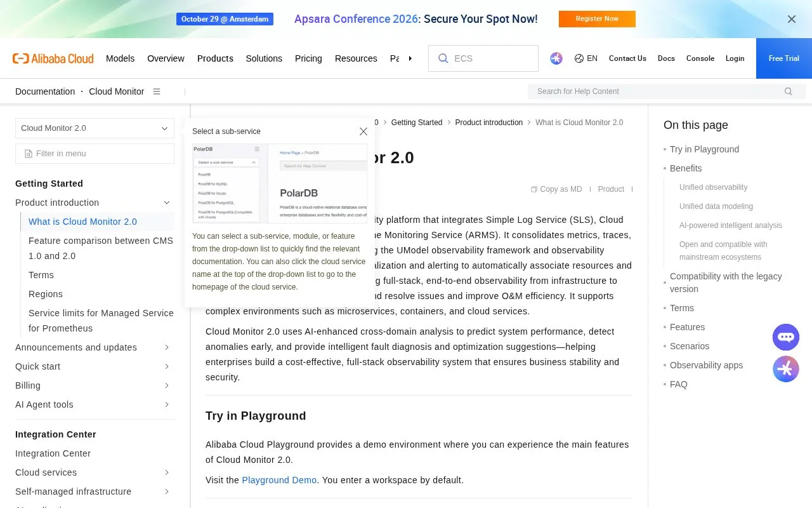Select the Terms sidebar item
This screenshot has height=508, width=812.
tap(41, 275)
